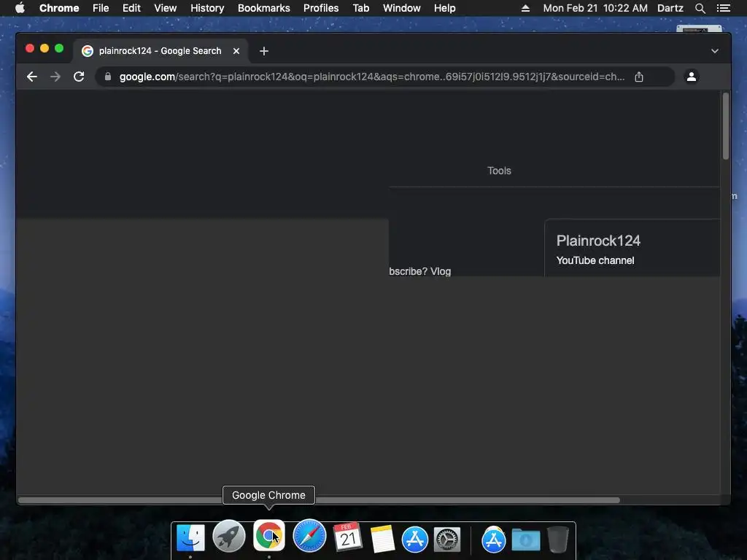747x560 pixels.
Task: Click the 'bscribe? Vlog' result text
Action: click(x=419, y=271)
